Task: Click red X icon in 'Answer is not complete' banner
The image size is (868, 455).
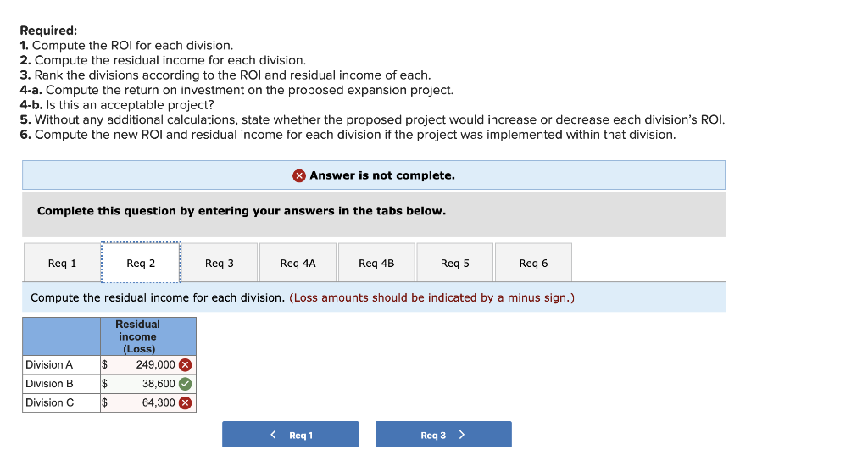Action: 299,175
